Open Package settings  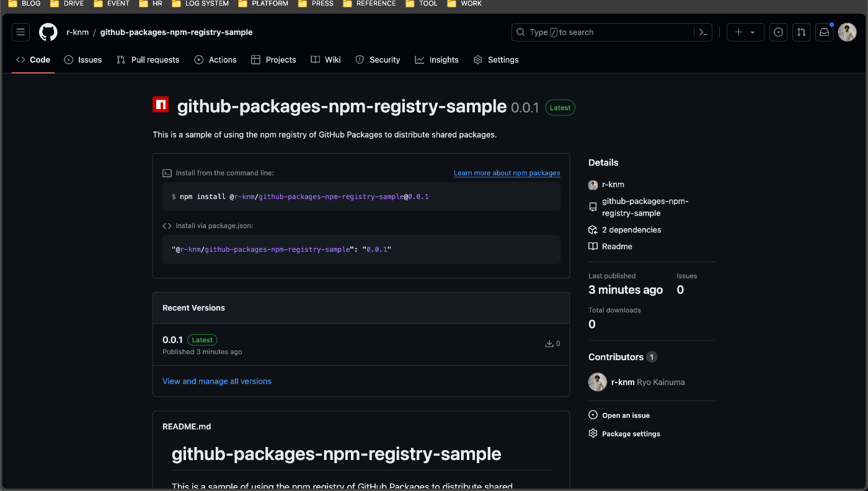(631, 434)
